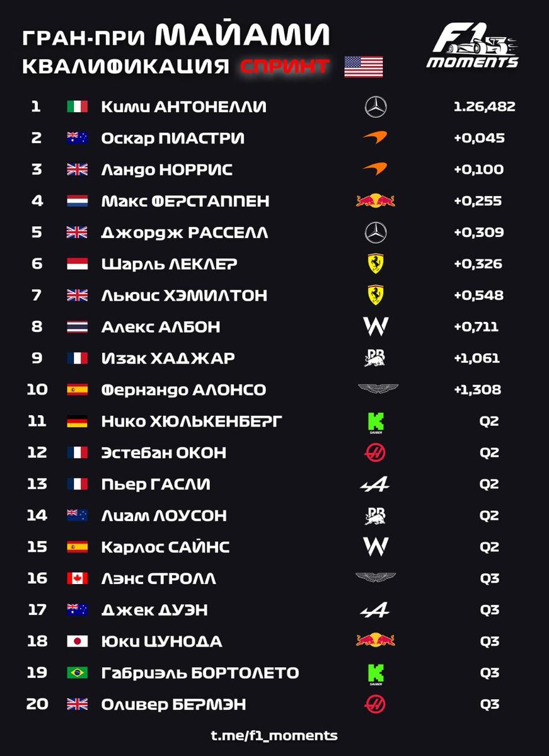Click Alpine logo beside Пьер Гасли

375,484
